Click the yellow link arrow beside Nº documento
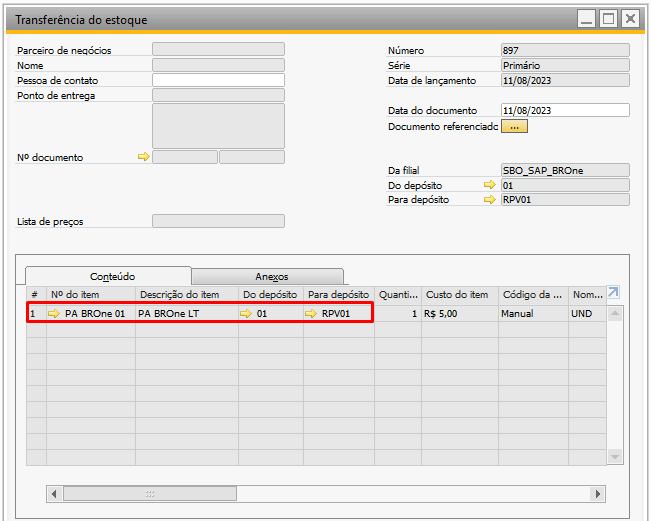651x521 pixels. pyautogui.click(x=143, y=157)
